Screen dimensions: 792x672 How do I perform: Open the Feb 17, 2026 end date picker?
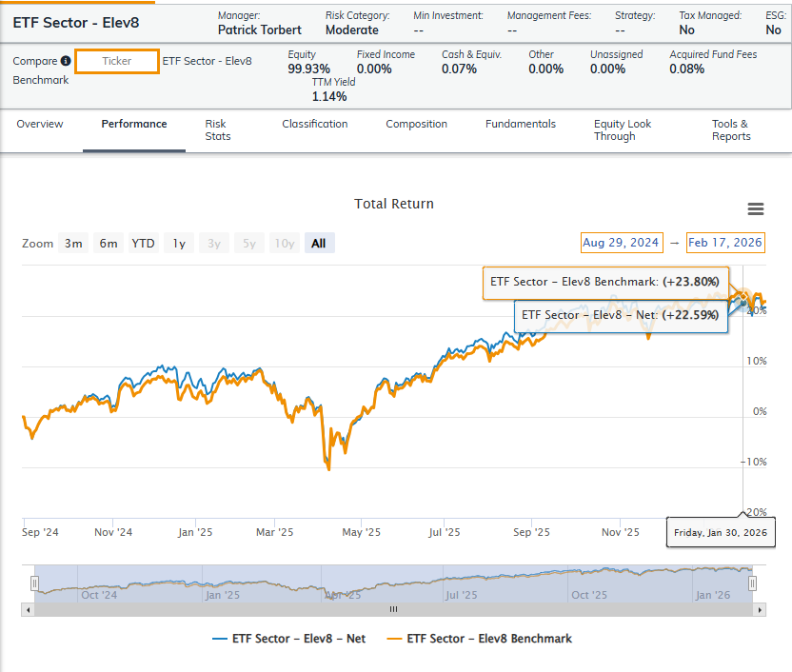725,243
